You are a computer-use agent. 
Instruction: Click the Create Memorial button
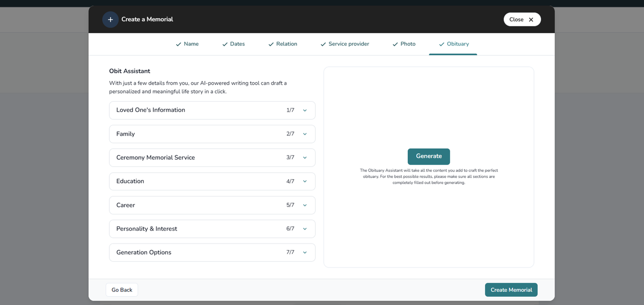point(511,290)
